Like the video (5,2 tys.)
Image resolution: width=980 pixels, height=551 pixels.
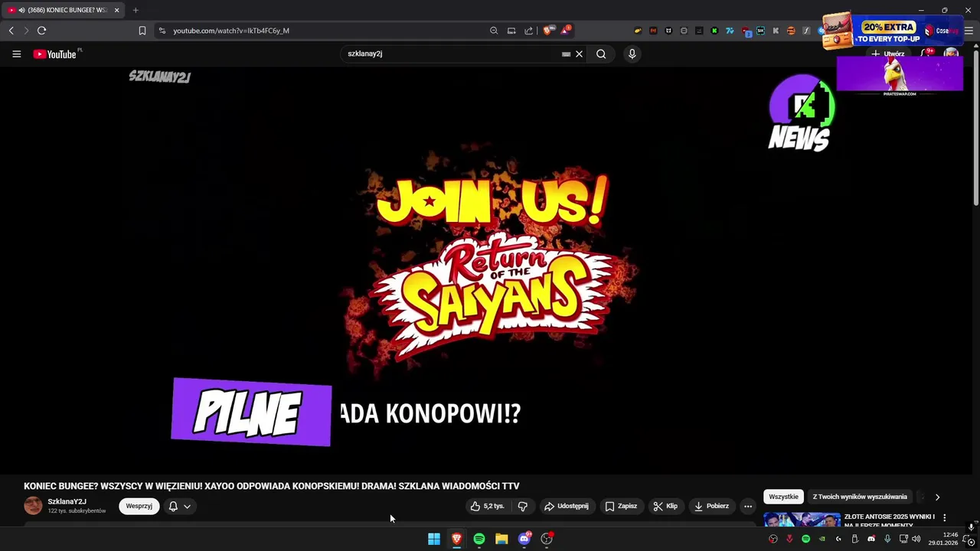tap(488, 506)
